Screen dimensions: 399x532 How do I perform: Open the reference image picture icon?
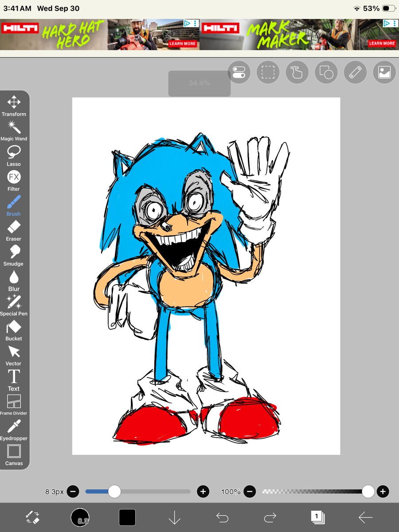pyautogui.click(x=384, y=72)
